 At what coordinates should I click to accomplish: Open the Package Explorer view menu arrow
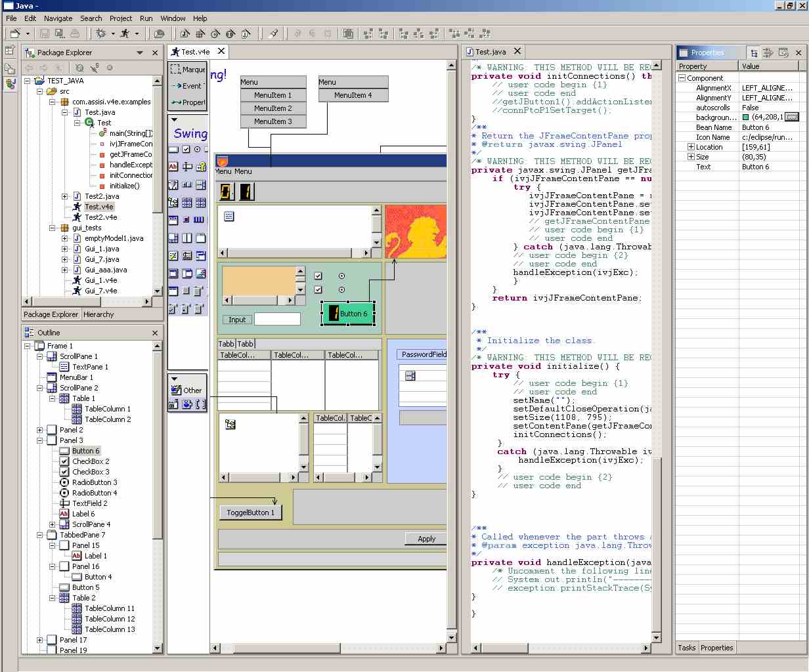[140, 52]
